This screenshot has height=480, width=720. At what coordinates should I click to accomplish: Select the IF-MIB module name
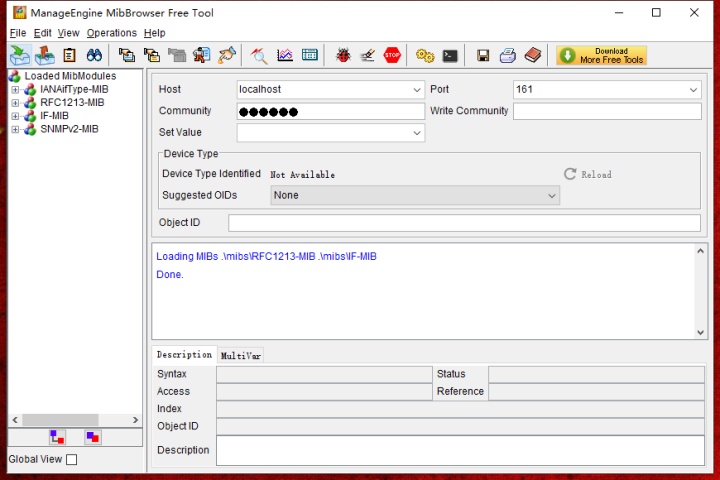click(x=54, y=116)
